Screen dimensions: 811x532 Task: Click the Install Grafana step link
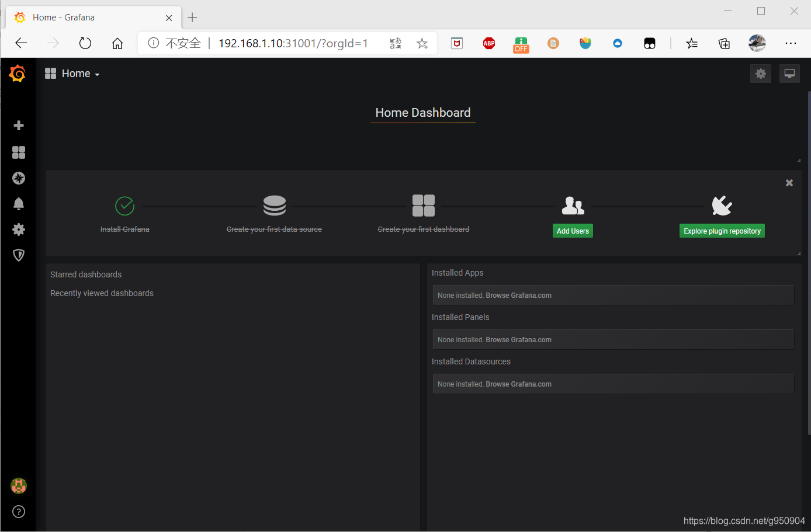(125, 230)
